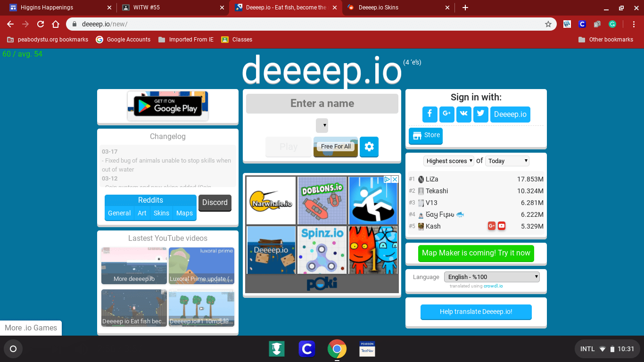The height and width of the screenshot is (362, 644).
Task: Close the ad with the X icon
Action: 395,180
